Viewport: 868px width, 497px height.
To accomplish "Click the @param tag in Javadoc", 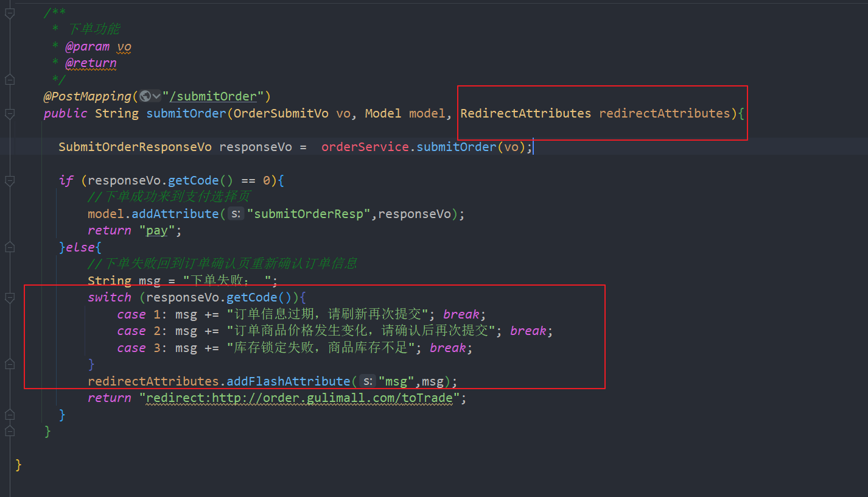I will coord(88,46).
